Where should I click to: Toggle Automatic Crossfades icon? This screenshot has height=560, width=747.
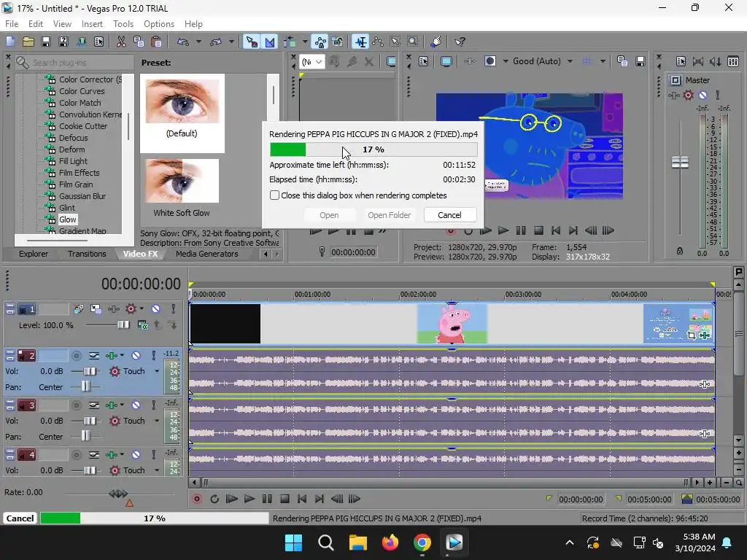pyautogui.click(x=270, y=42)
